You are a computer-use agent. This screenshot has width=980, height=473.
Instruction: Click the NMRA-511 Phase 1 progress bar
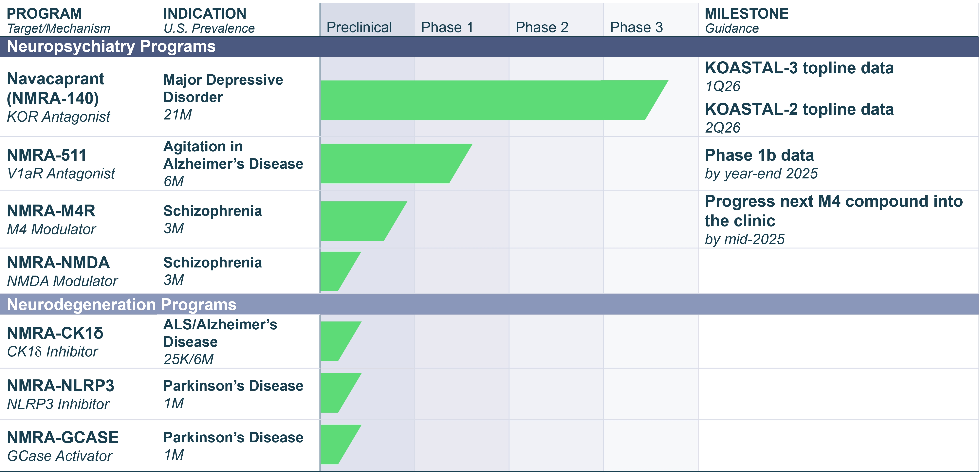click(x=388, y=163)
